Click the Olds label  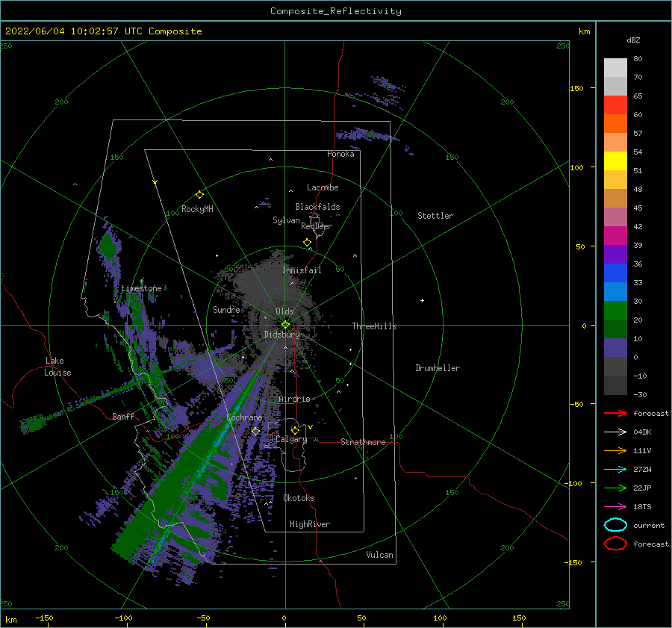(x=284, y=311)
